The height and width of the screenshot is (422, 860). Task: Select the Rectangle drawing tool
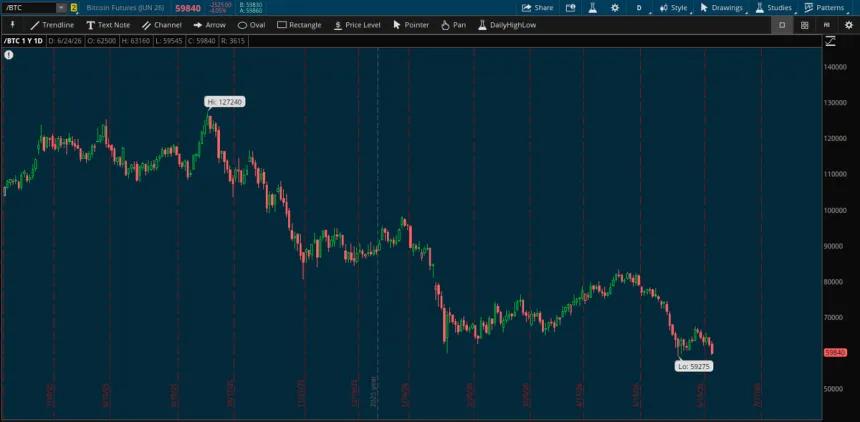click(x=299, y=25)
